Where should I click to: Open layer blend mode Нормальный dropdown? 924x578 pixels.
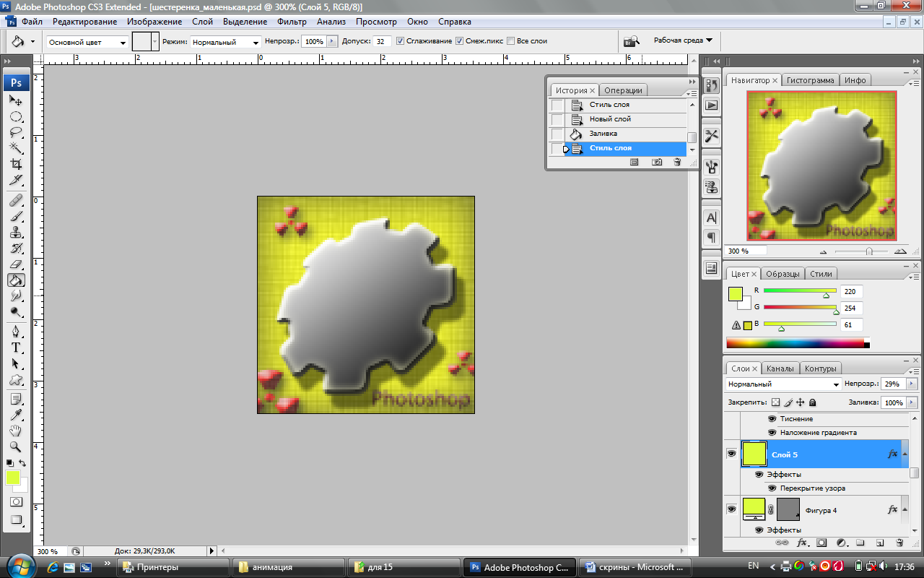[783, 384]
